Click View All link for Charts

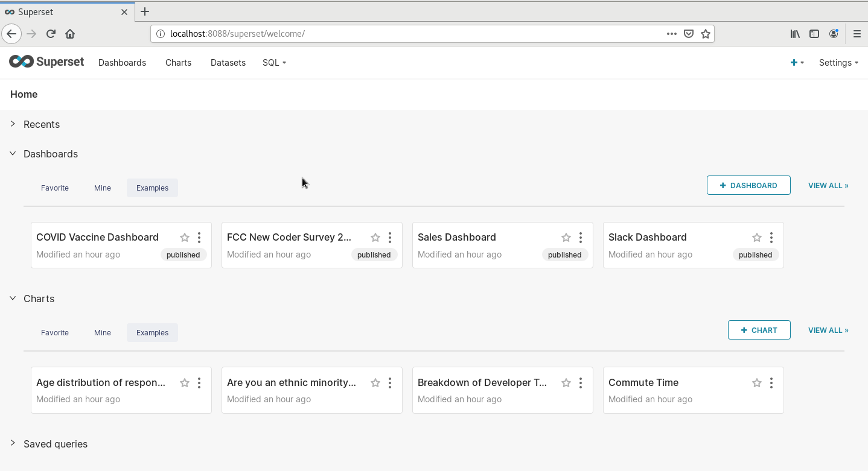(x=828, y=330)
